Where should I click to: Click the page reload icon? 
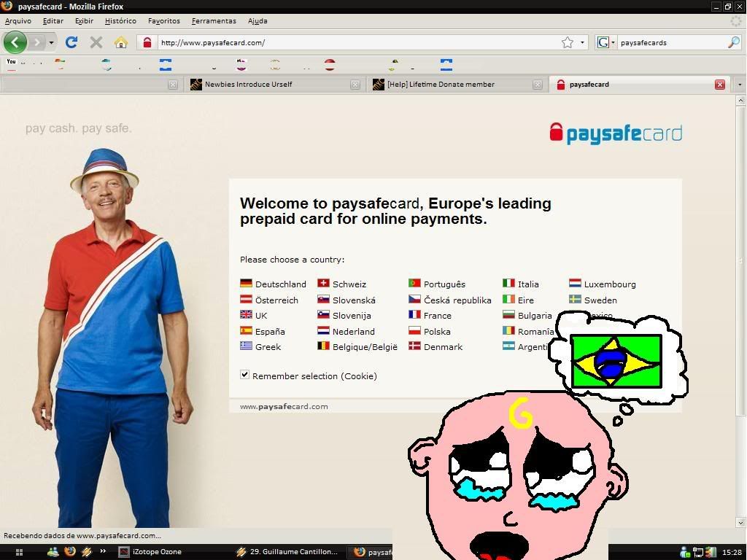(x=71, y=42)
